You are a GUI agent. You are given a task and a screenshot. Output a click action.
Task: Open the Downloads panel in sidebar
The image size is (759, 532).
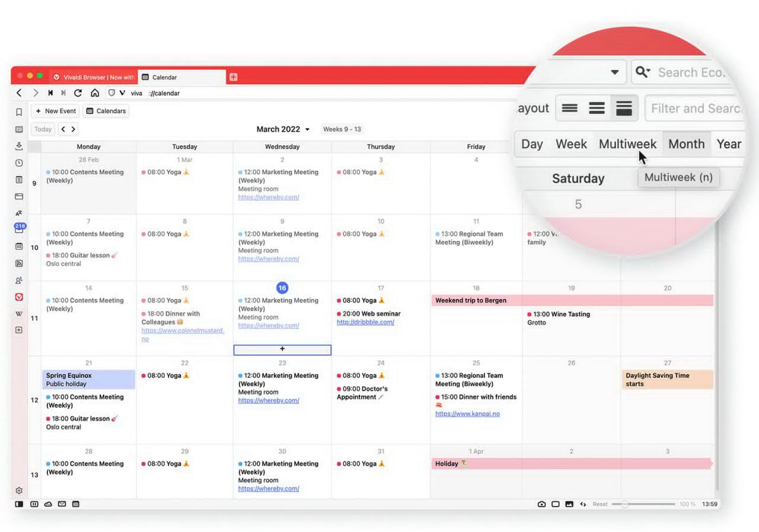point(19,146)
